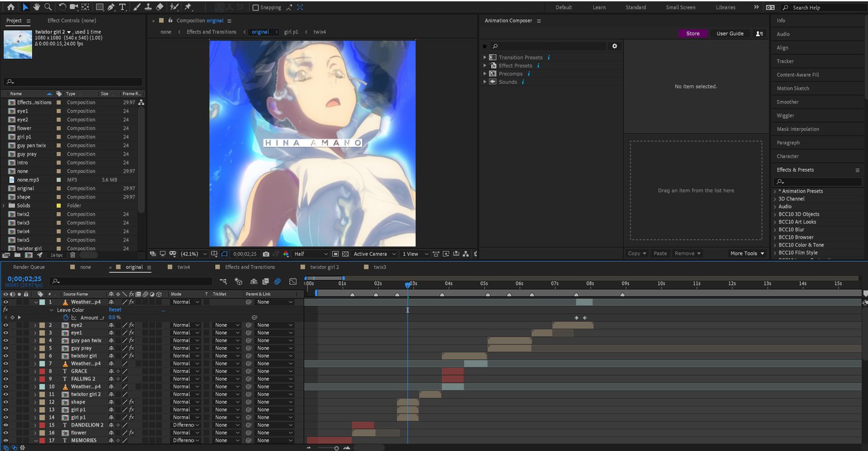This screenshot has width=868, height=451.
Task: Hide the shape layer
Action: [6, 402]
